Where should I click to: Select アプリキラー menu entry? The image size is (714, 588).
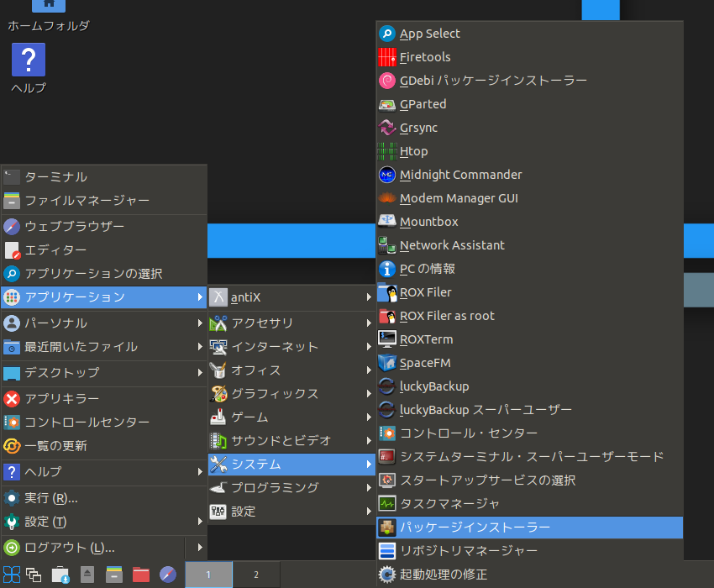[104, 399]
